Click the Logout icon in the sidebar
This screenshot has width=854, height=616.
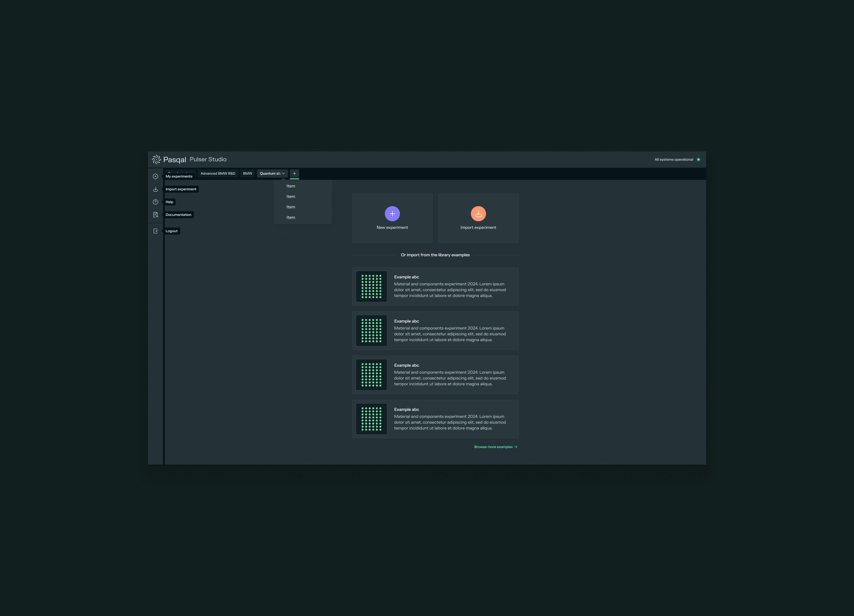[x=155, y=231]
